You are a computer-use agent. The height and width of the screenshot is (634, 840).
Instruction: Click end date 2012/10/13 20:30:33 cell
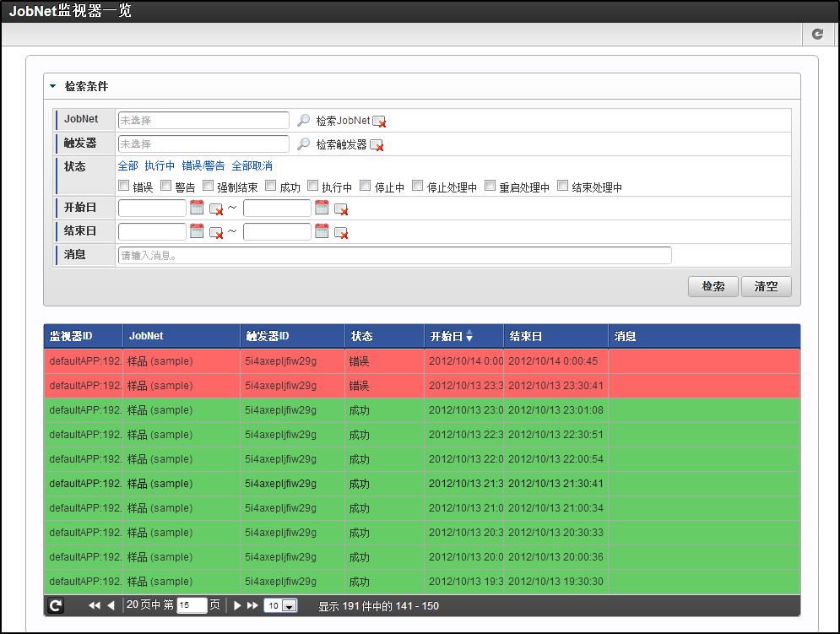555,532
